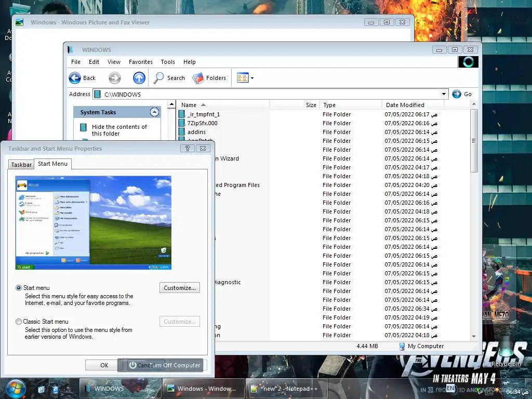Switch to Windows Picture viewer taskbar button

pyautogui.click(x=204, y=389)
